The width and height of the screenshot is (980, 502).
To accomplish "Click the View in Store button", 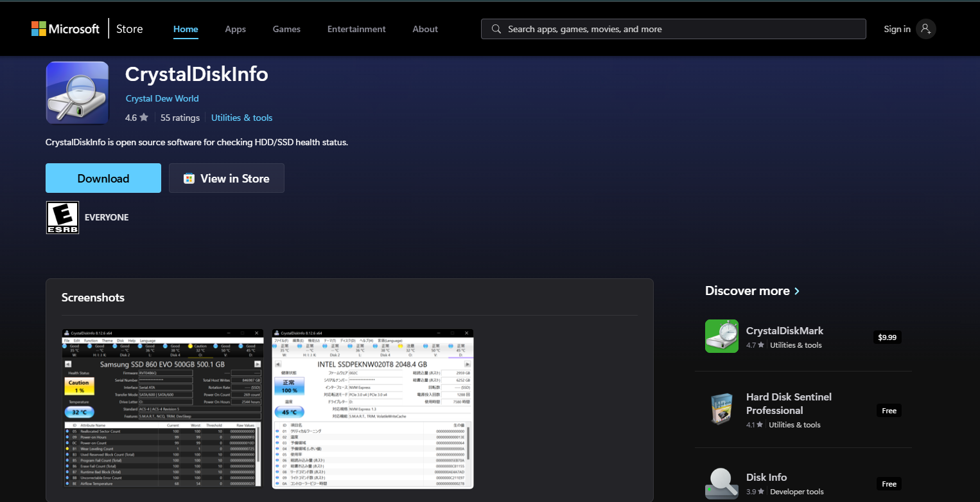I will (x=227, y=178).
